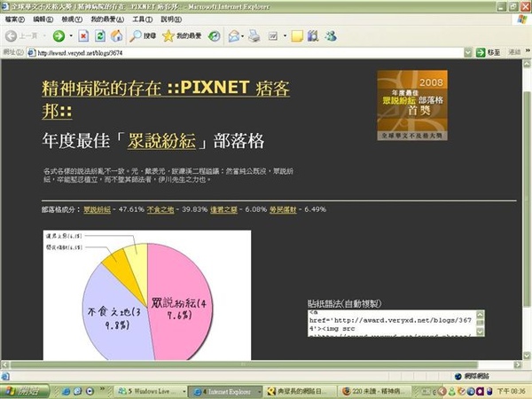Print the page with the printer icon
This screenshot has height=399, width=532.
254,36
